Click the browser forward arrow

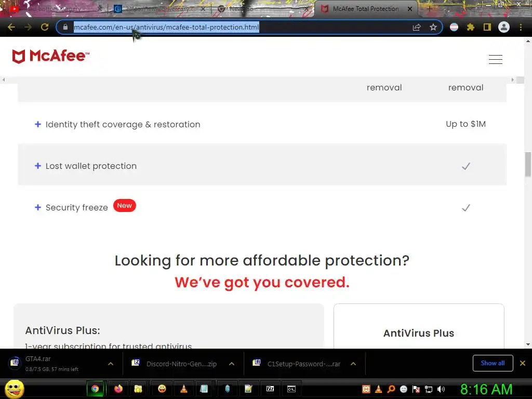(28, 27)
